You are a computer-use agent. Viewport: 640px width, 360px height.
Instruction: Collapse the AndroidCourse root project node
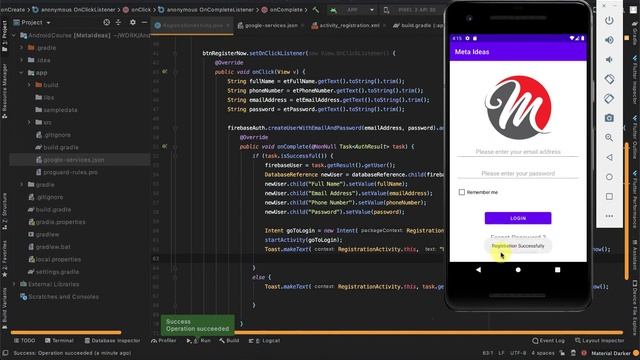(x=14, y=36)
